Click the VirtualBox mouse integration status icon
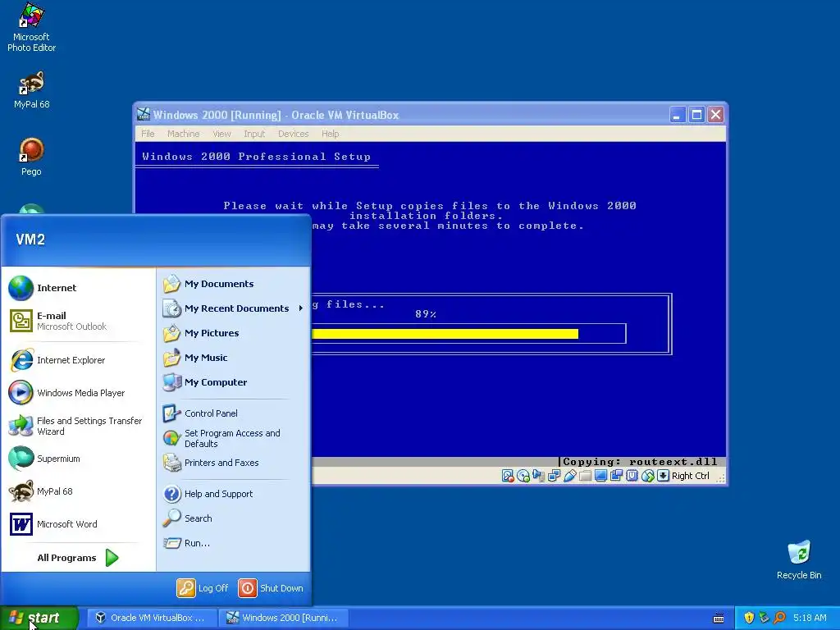The width and height of the screenshot is (840, 630). coord(648,476)
